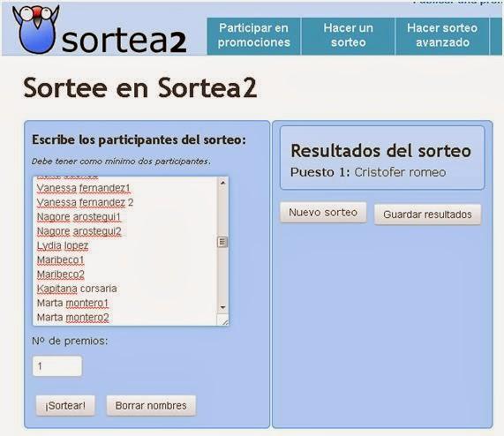The height and width of the screenshot is (436, 504).
Task: Click the participants list scrollbar thumb
Action: [x=222, y=242]
